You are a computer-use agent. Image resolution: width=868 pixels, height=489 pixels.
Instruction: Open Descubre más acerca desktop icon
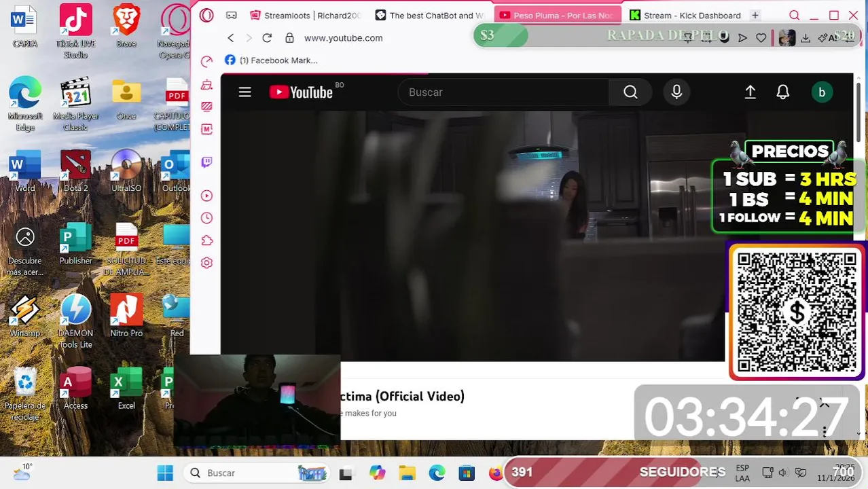tap(25, 251)
